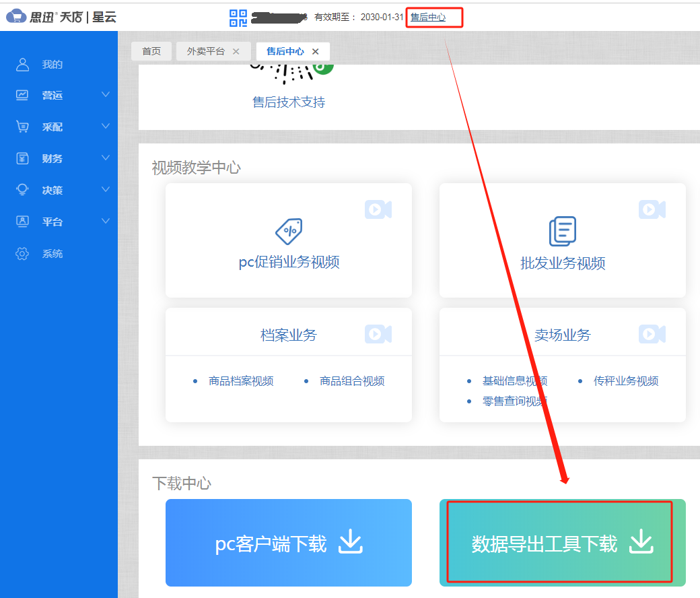Image resolution: width=700 pixels, height=598 pixels.
Task: Click 数据导出工具下载 button
Action: [563, 543]
